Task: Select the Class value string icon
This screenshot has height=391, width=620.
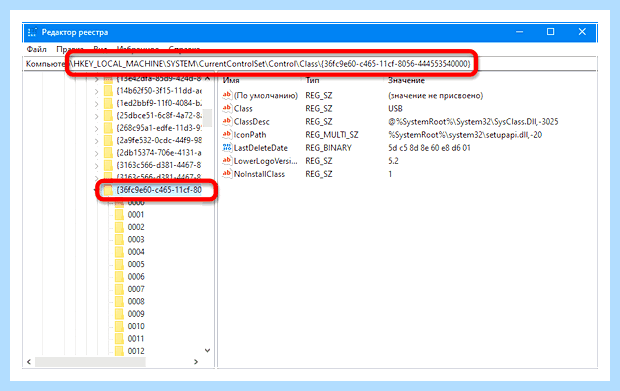Action: point(227,108)
